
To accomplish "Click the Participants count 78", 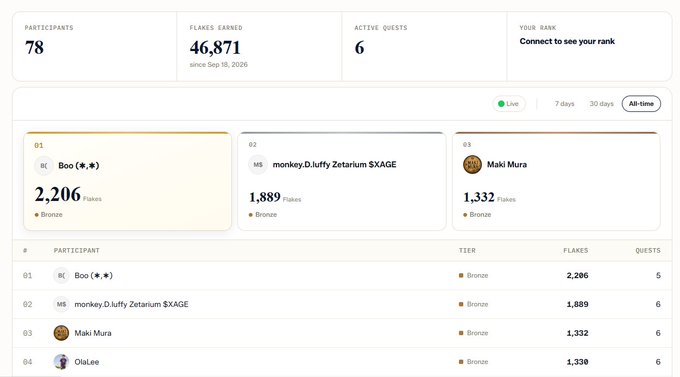I will 34,47.
